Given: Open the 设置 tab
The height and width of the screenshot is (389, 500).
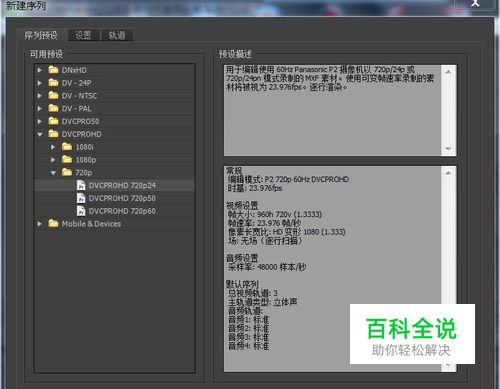Looking at the screenshot, I should (x=83, y=35).
